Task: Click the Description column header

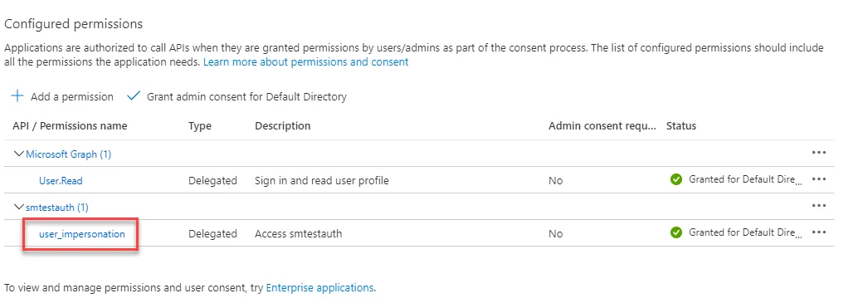Action: [x=282, y=125]
